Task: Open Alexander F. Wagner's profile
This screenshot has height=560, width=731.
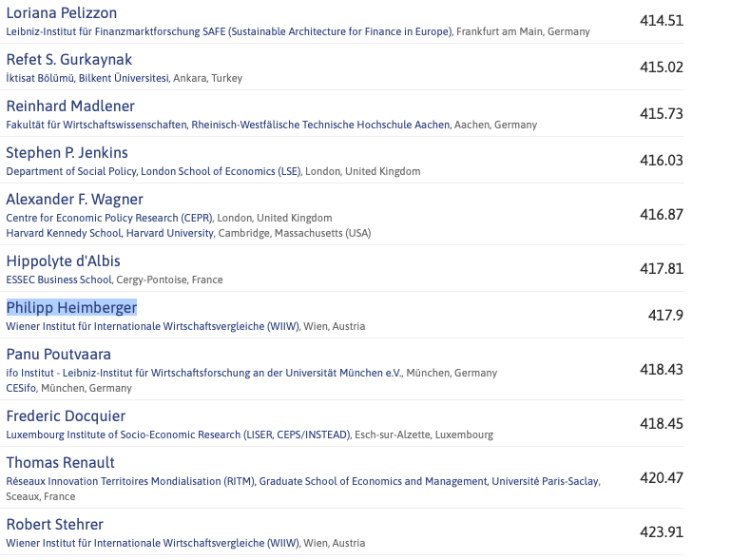Action: (74, 200)
